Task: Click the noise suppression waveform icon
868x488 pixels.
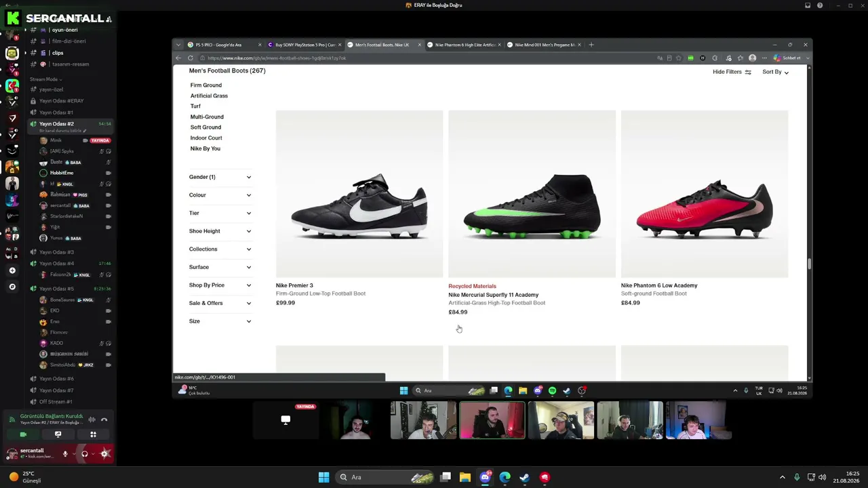Action: [x=92, y=420]
